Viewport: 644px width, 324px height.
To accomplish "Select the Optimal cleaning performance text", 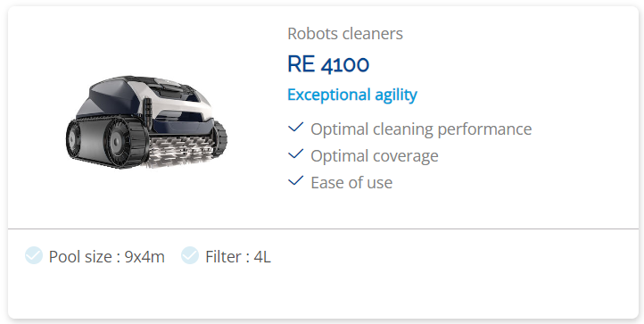I will click(x=421, y=129).
